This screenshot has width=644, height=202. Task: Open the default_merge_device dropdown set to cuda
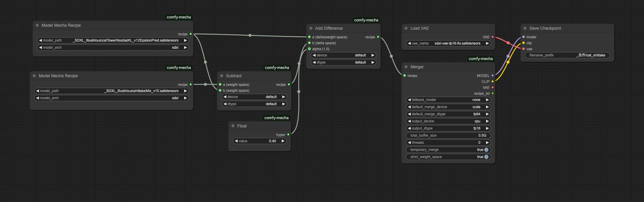click(448, 107)
